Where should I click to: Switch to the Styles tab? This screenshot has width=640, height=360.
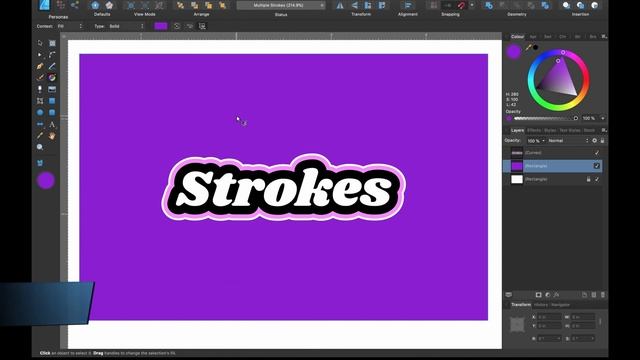(550, 130)
